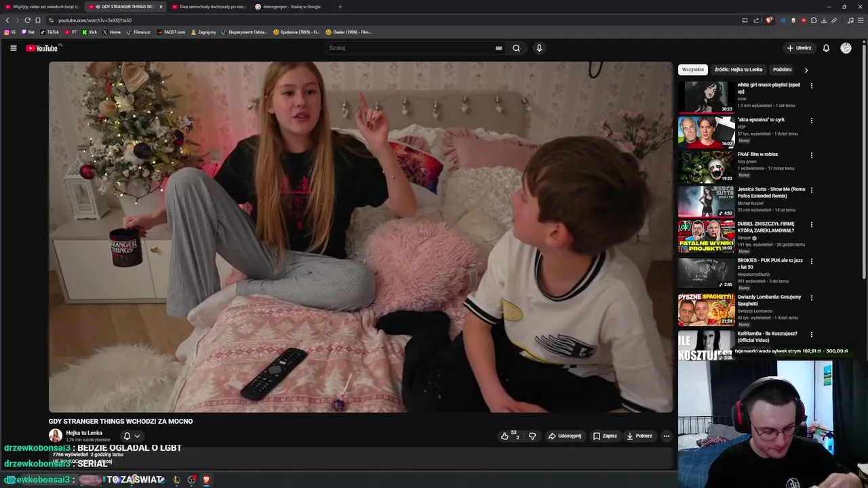Open 'KaRRamBa - Ile Kosztujesz?' video title
This screenshot has height=488, width=868.
[x=767, y=337]
